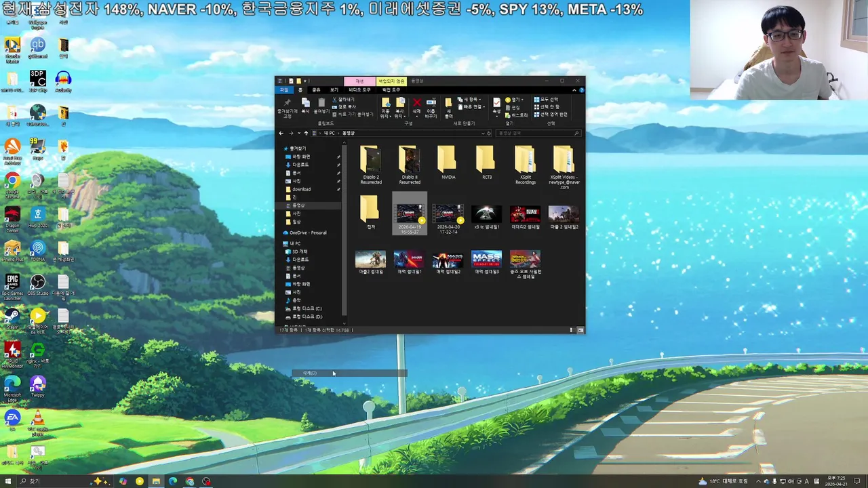Select the x3 tc 썸네일1 image
This screenshot has width=868, height=488.
point(487,217)
